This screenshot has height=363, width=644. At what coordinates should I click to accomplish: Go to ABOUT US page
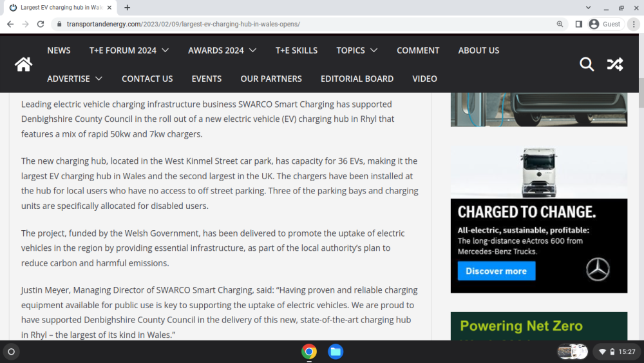479,50
